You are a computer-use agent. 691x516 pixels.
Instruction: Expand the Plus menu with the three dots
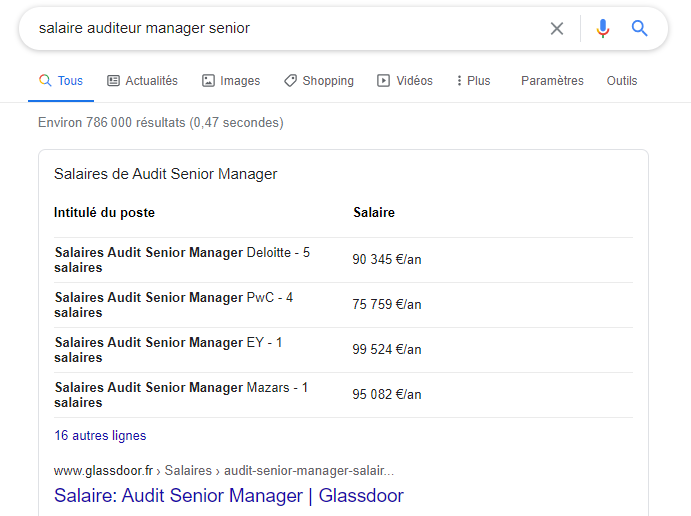point(473,81)
